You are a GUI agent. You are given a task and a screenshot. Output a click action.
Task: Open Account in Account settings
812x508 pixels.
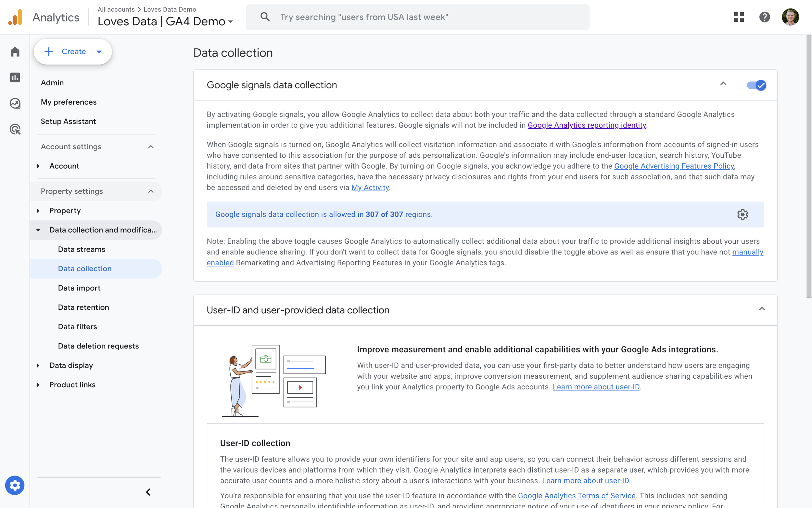64,166
